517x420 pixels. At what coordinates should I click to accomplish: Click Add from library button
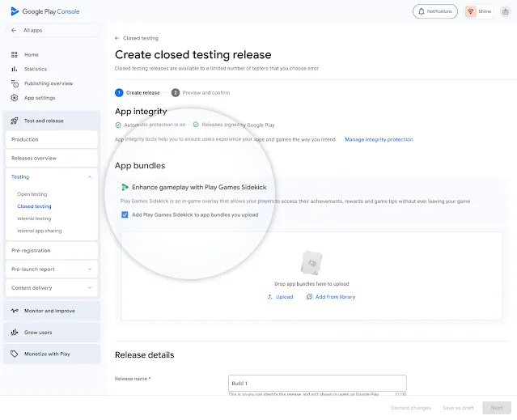330,297
